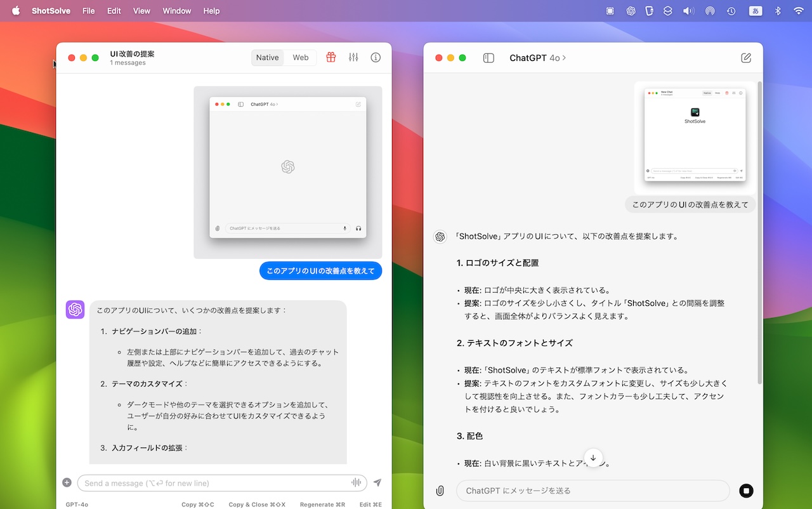812x509 pixels.
Task: Click the Copy & Close button
Action: coord(257,505)
